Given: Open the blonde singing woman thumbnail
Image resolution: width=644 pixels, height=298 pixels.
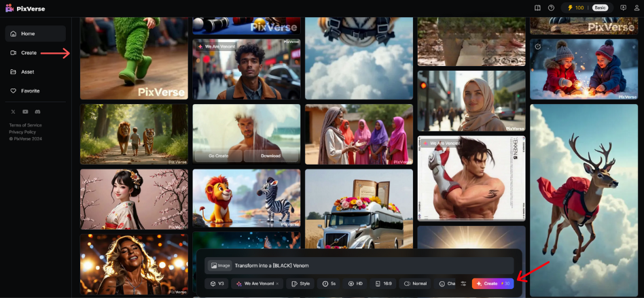Looking at the screenshot, I should (x=134, y=264).
